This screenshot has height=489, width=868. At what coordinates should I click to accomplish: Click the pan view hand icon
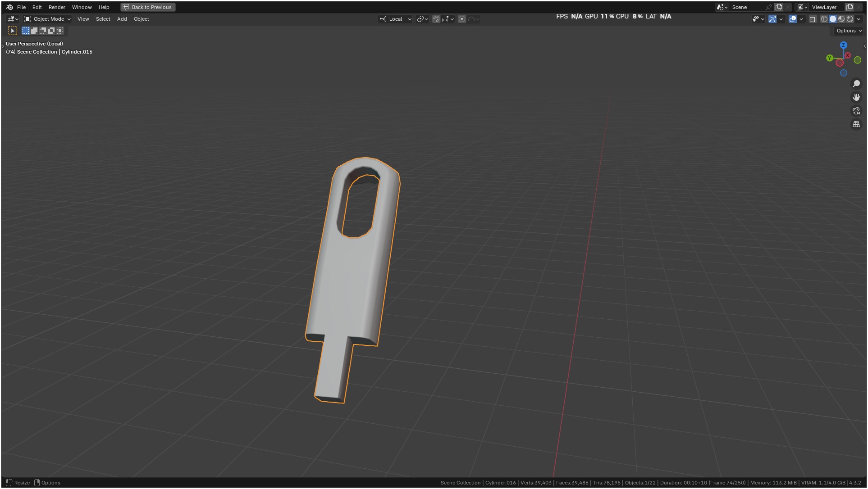[x=856, y=97]
